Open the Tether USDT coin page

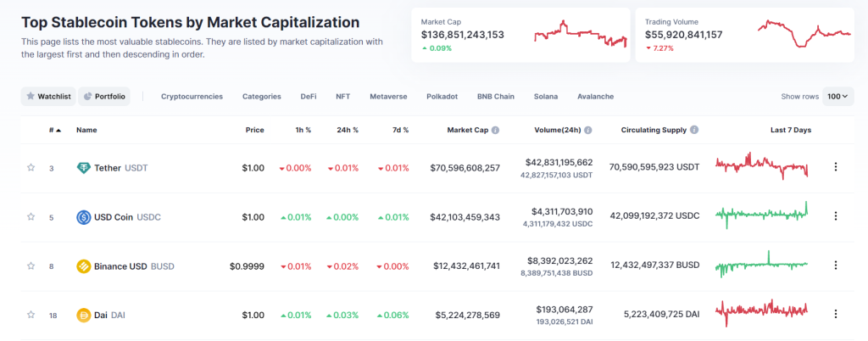coord(121,168)
